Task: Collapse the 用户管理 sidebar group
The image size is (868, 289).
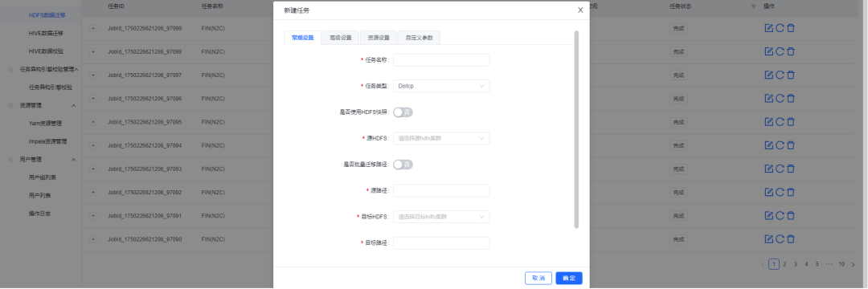Action: tap(74, 159)
